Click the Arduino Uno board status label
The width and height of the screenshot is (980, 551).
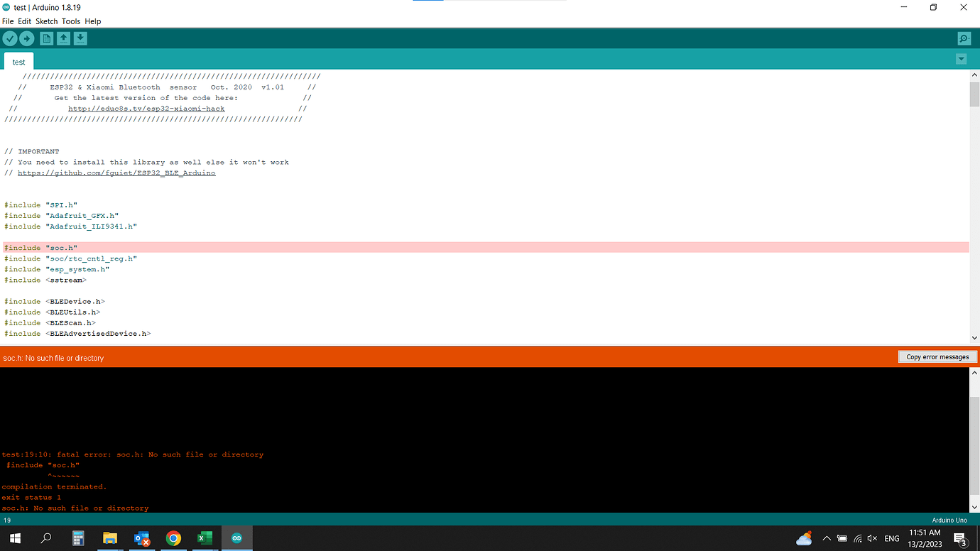tap(949, 520)
